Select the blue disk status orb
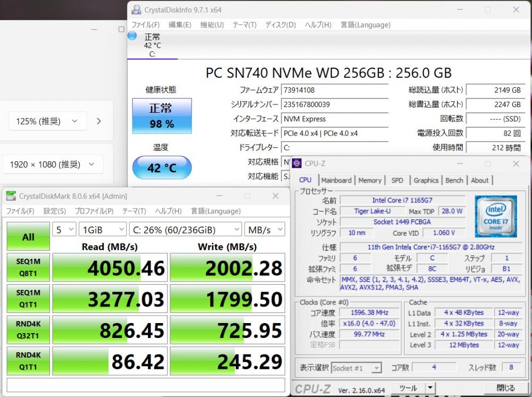 pyautogui.click(x=132, y=36)
